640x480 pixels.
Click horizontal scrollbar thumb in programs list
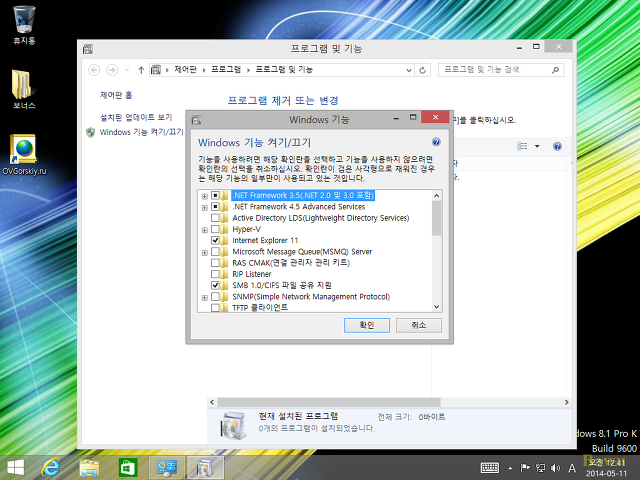329,402
